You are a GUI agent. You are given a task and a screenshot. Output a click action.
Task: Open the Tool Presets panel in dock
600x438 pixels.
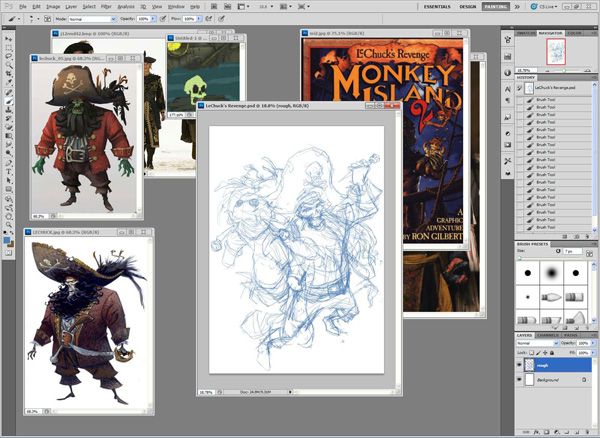click(508, 161)
